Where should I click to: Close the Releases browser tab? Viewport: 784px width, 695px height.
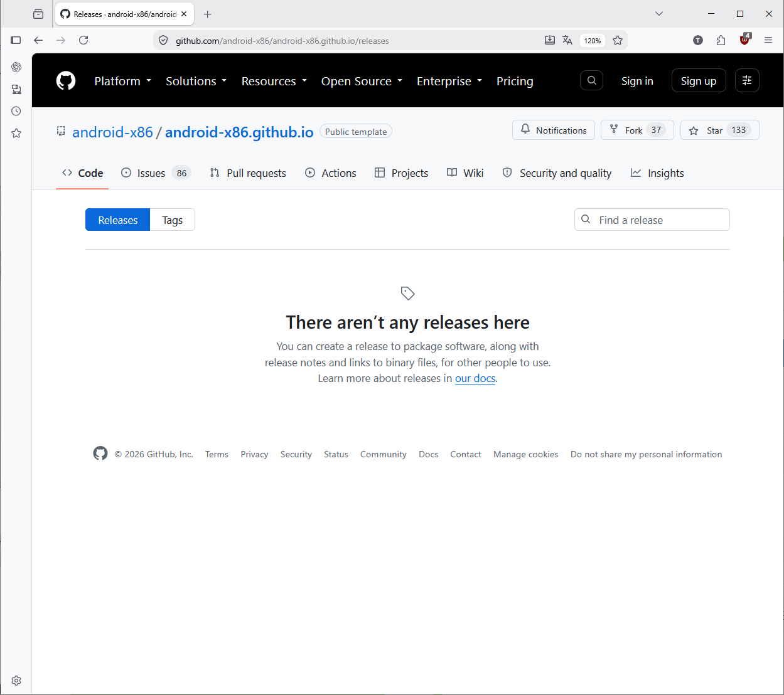(x=184, y=14)
